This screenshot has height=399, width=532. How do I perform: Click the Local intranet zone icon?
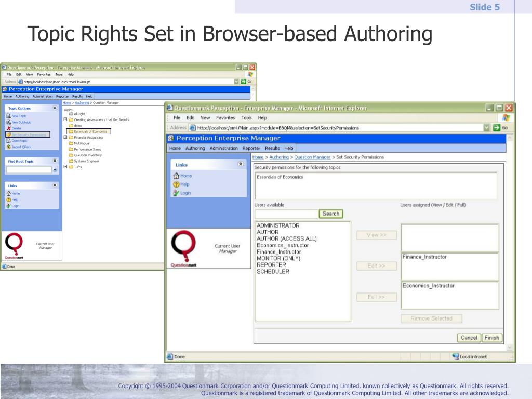(455, 356)
